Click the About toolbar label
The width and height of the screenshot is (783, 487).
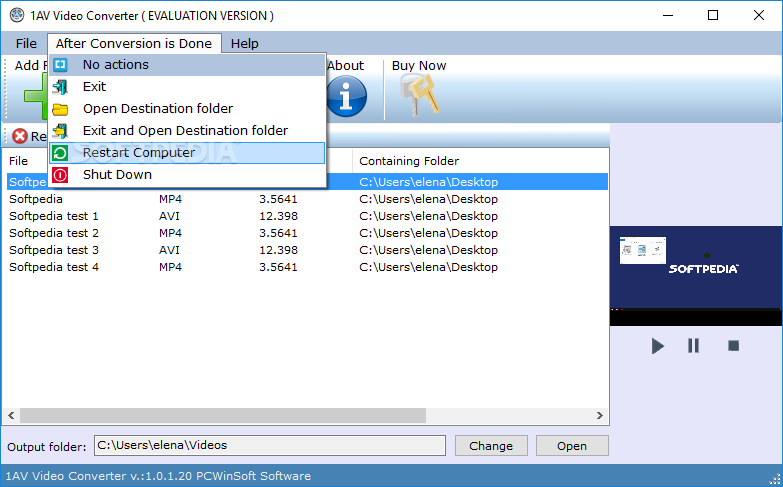(x=346, y=65)
